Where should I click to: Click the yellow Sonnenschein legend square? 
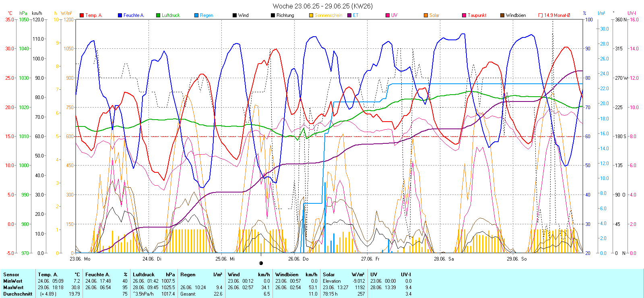311,15
